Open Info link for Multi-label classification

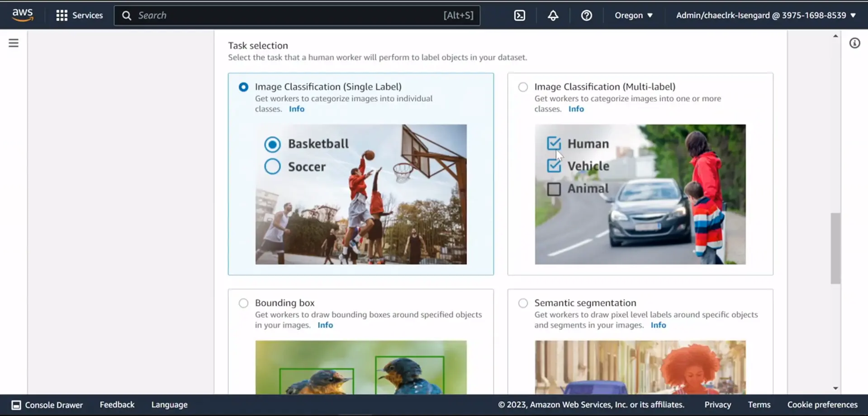(576, 109)
